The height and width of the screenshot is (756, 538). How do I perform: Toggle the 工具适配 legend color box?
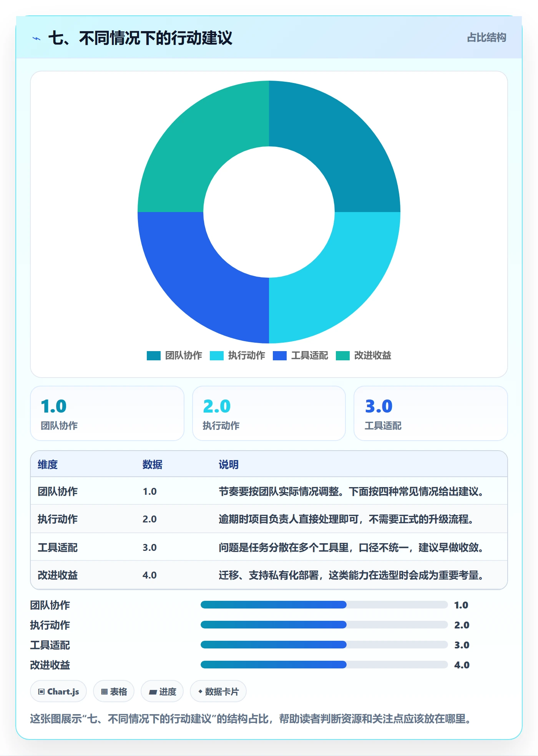pos(280,356)
